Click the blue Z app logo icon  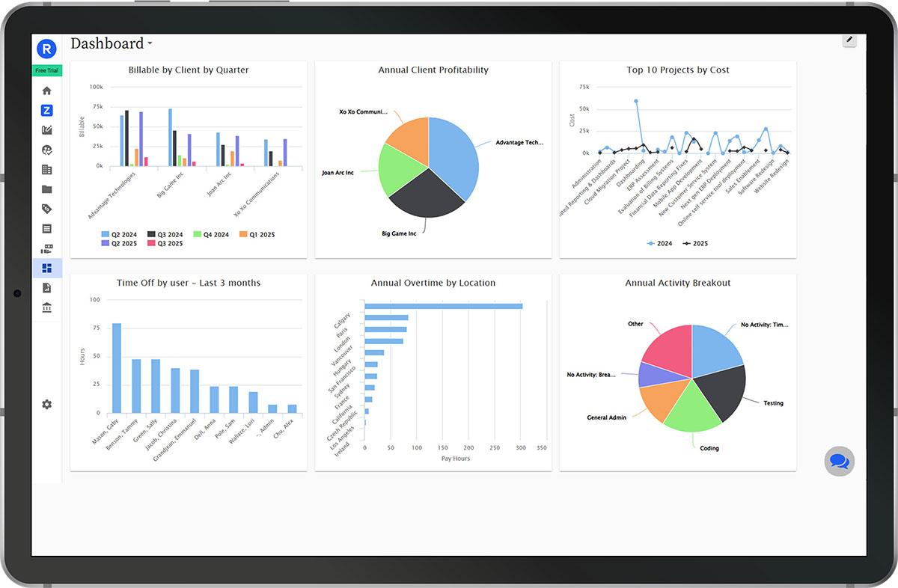[x=46, y=110]
